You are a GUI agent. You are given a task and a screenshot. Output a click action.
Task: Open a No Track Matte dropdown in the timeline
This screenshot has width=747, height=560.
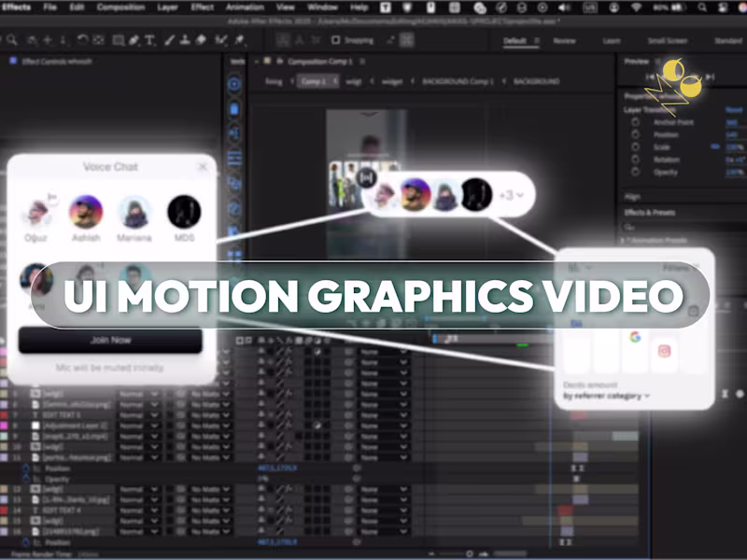pos(209,414)
